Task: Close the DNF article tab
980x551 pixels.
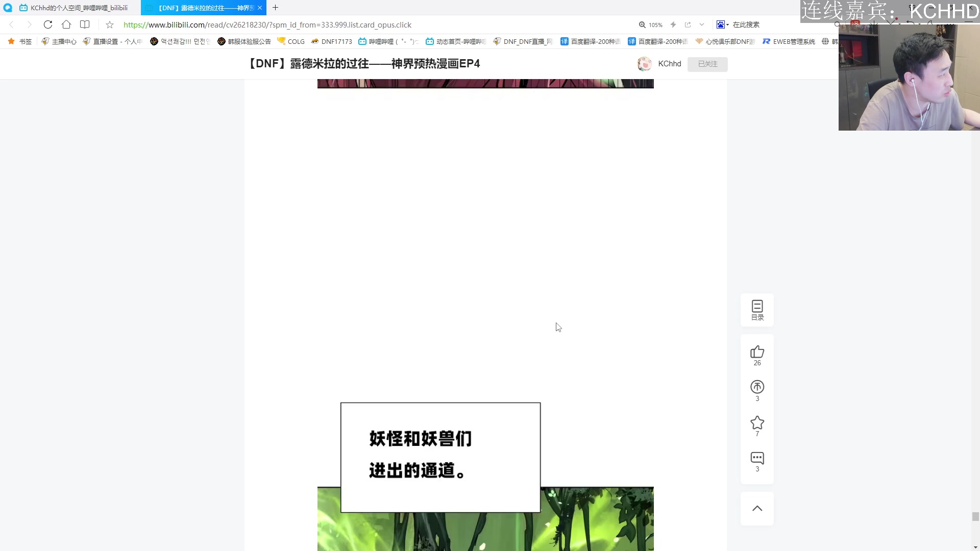Action: (x=260, y=8)
